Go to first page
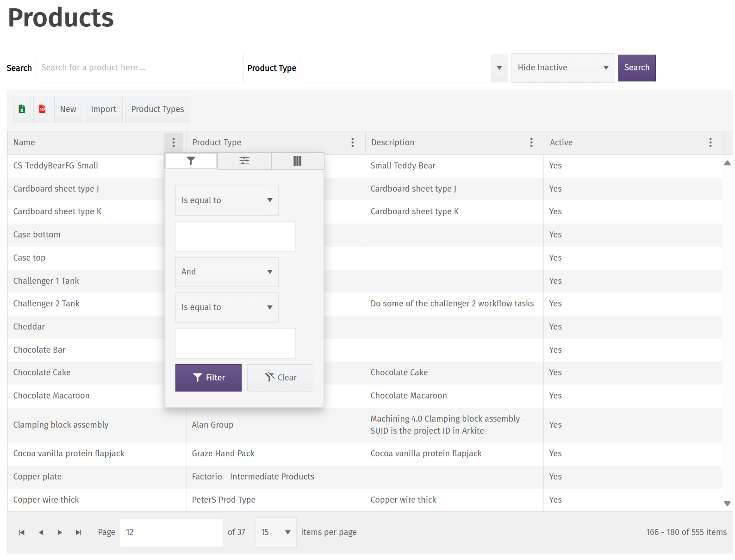 click(x=22, y=532)
